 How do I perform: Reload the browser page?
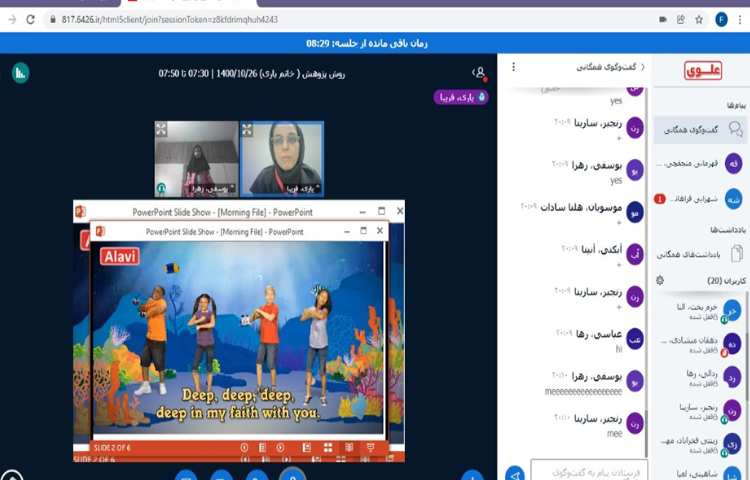pos(31,20)
